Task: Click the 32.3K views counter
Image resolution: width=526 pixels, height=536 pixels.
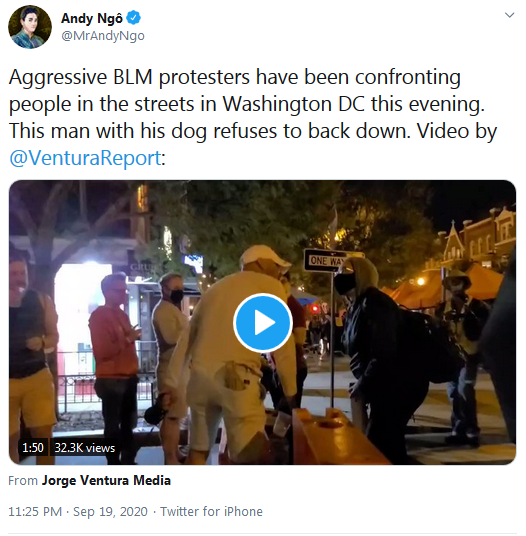Action: click(85, 447)
